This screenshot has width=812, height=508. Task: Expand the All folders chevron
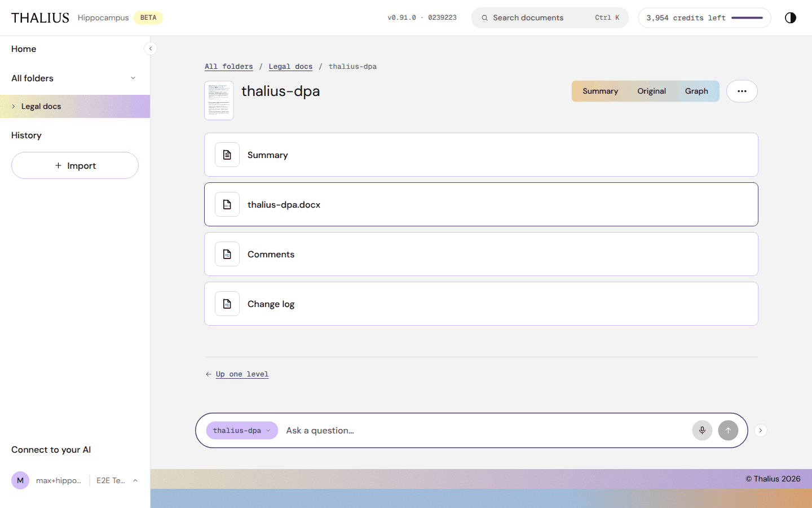pyautogui.click(x=133, y=78)
